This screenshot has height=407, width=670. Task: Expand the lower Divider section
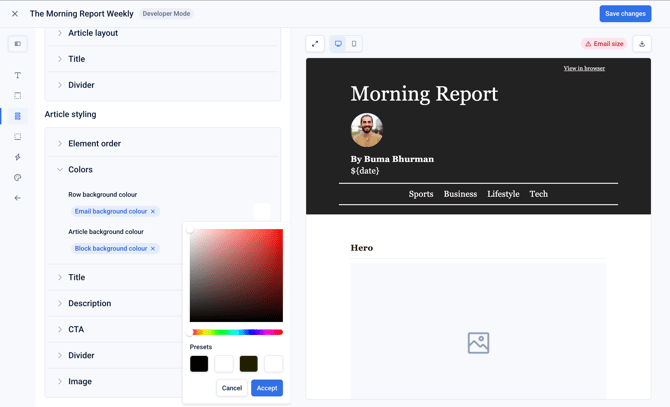pyautogui.click(x=115, y=355)
